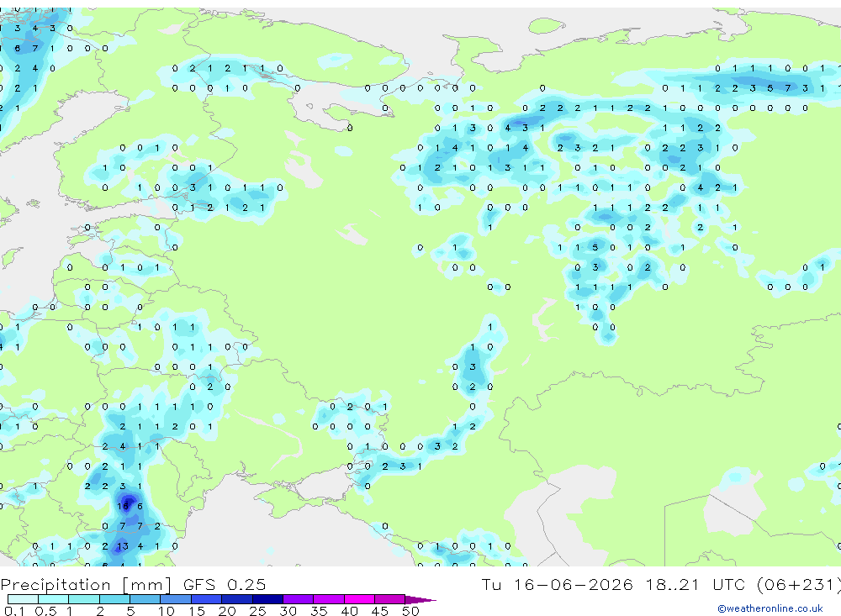Click the 'Tu' weekday label
This screenshot has height=616, width=841.
pyautogui.click(x=491, y=584)
